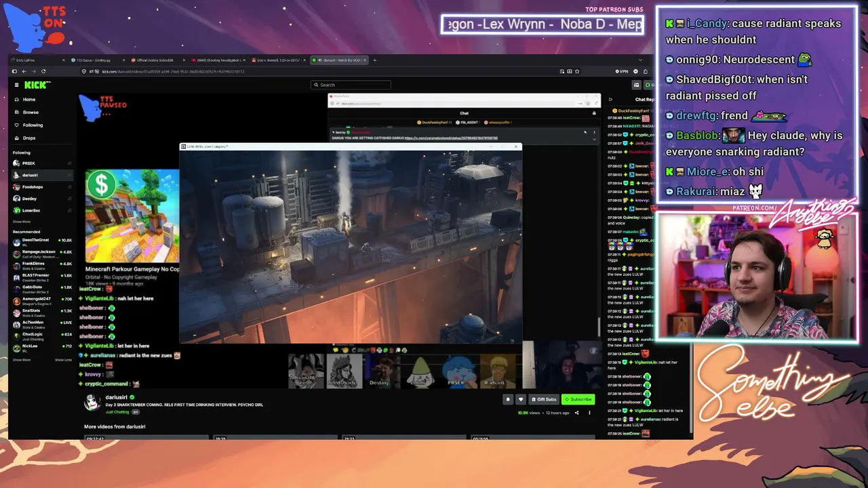
Task: Open Ac7ionMan recommended channel
Action: [42, 323]
